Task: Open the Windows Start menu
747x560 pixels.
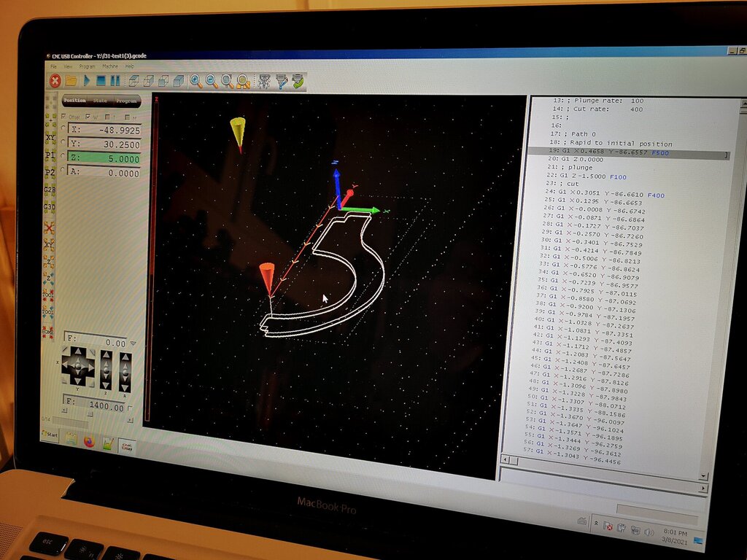Action: point(50,436)
